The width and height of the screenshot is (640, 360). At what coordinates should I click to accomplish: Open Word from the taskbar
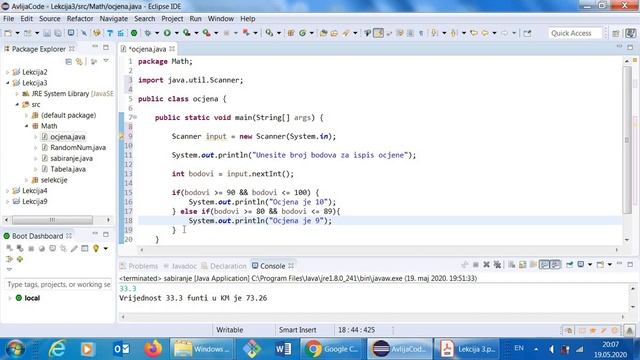[283, 349]
